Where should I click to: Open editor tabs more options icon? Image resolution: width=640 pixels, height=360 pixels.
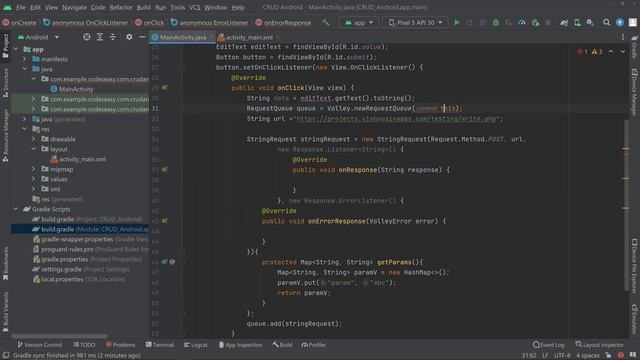click(x=623, y=37)
